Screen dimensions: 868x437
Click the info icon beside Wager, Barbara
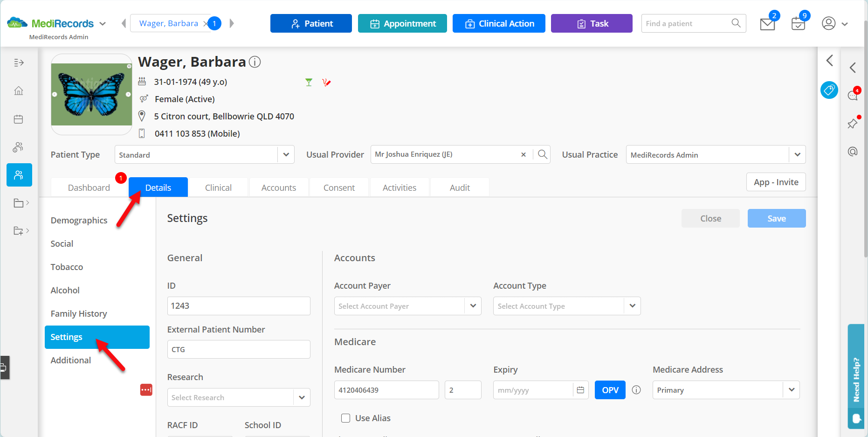[255, 62]
